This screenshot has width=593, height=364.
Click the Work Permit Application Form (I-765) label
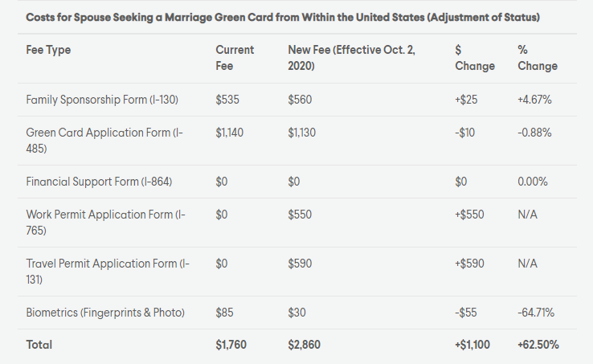(x=106, y=223)
